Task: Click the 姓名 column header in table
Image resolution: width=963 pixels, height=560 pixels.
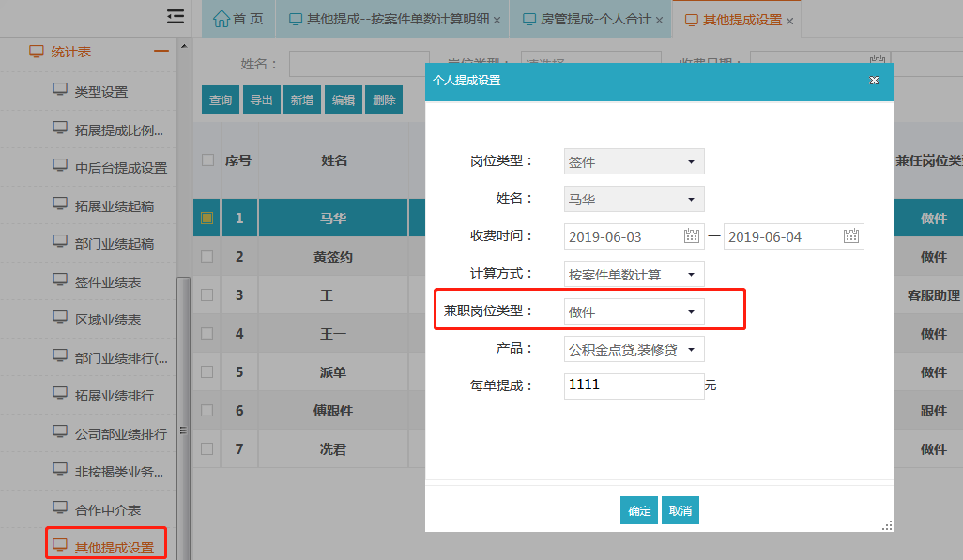Action: (334, 160)
